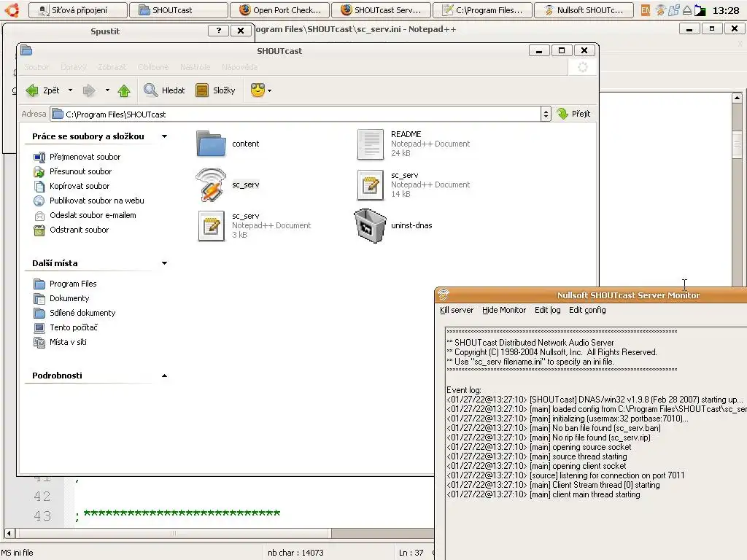Open dropdown next to the smiley icon
Image resolution: width=747 pixels, height=560 pixels.
270,90
